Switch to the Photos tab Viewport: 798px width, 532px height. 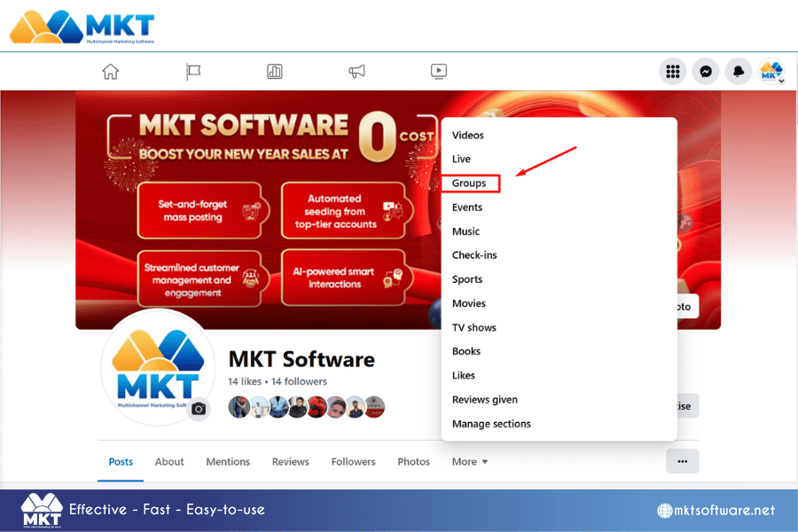tap(414, 462)
